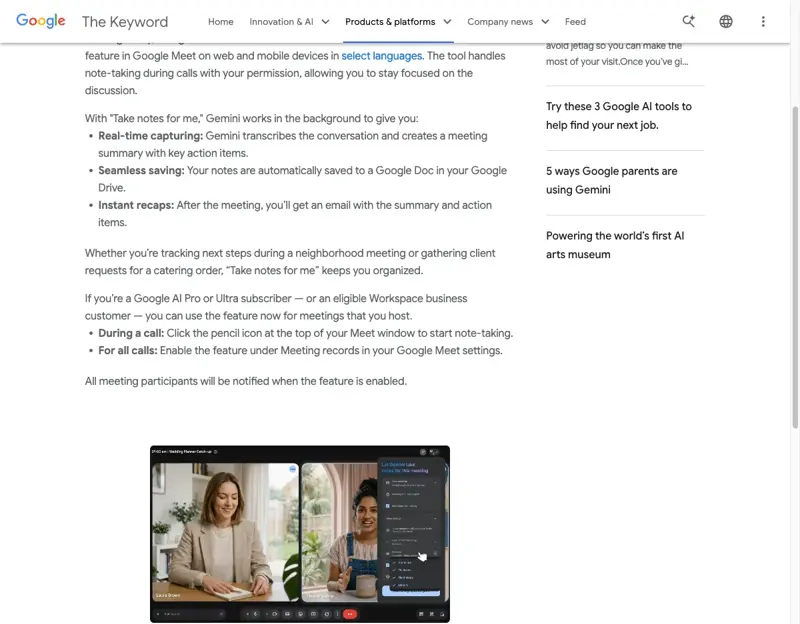Viewport: 800px width, 624px height.
Task: Click 'For all calls:' bold text
Action: pyautogui.click(x=128, y=351)
